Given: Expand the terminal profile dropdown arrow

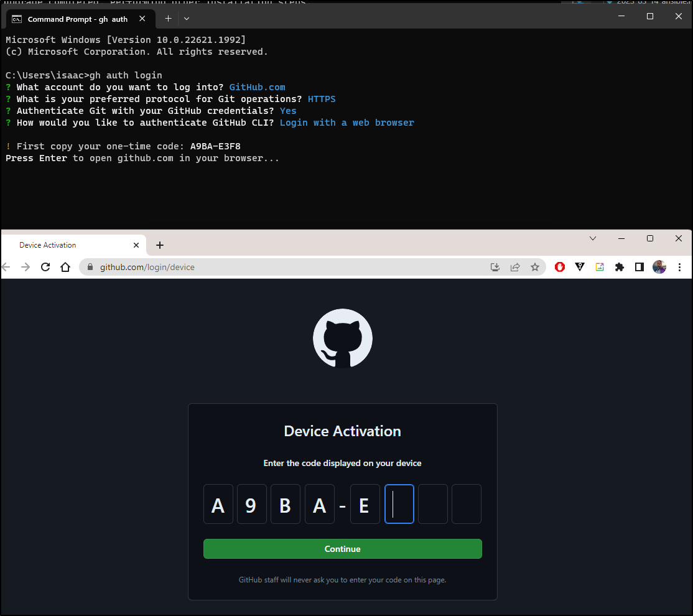Looking at the screenshot, I should point(187,19).
